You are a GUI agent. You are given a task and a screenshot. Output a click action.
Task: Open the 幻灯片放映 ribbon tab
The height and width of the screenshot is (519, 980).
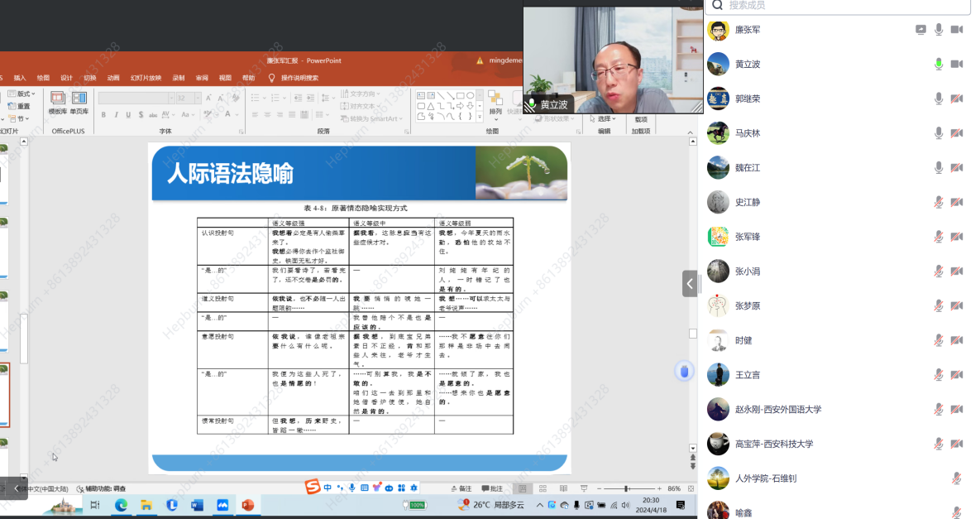tap(146, 78)
